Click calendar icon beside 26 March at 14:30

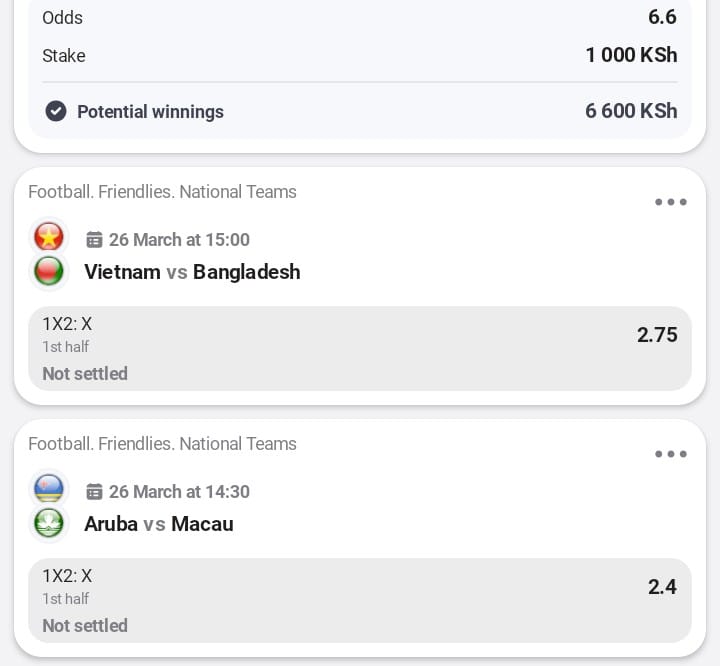point(95,492)
